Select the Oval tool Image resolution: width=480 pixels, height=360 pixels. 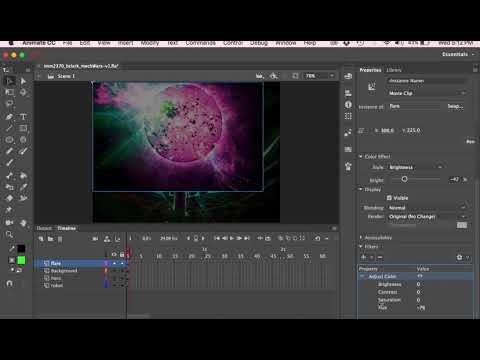(9, 140)
